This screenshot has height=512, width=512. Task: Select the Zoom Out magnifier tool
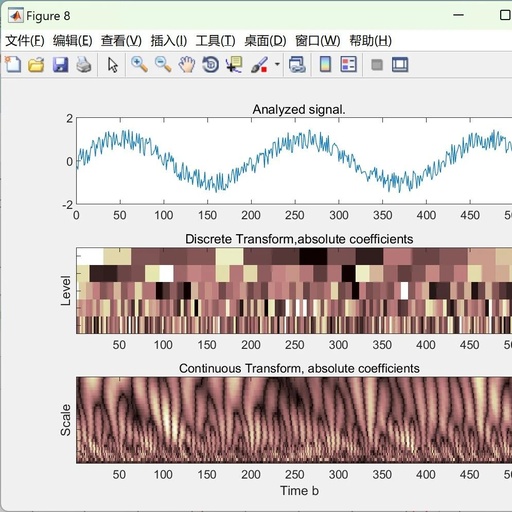(x=163, y=64)
